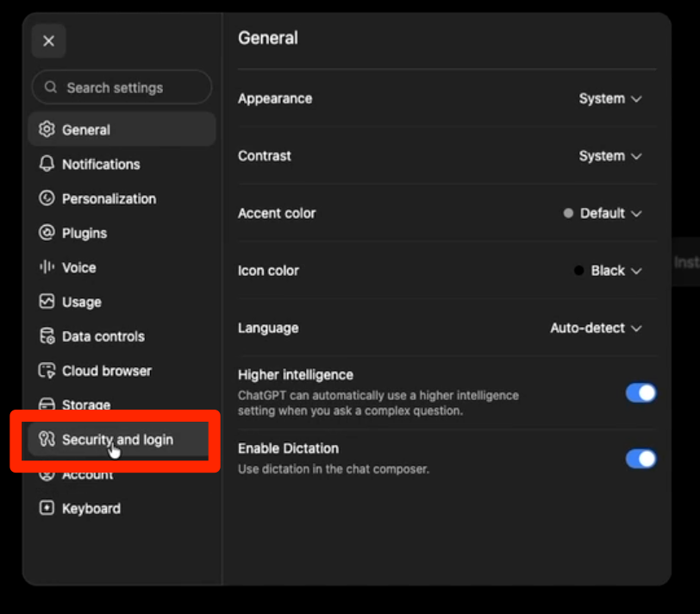The width and height of the screenshot is (700, 614).
Task: Click the General gear icon
Action: click(47, 129)
